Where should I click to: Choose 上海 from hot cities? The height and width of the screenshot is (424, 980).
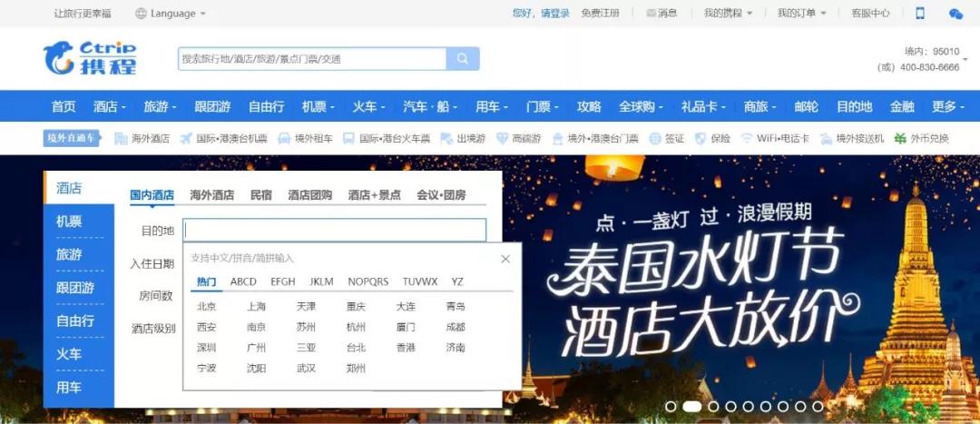click(256, 307)
